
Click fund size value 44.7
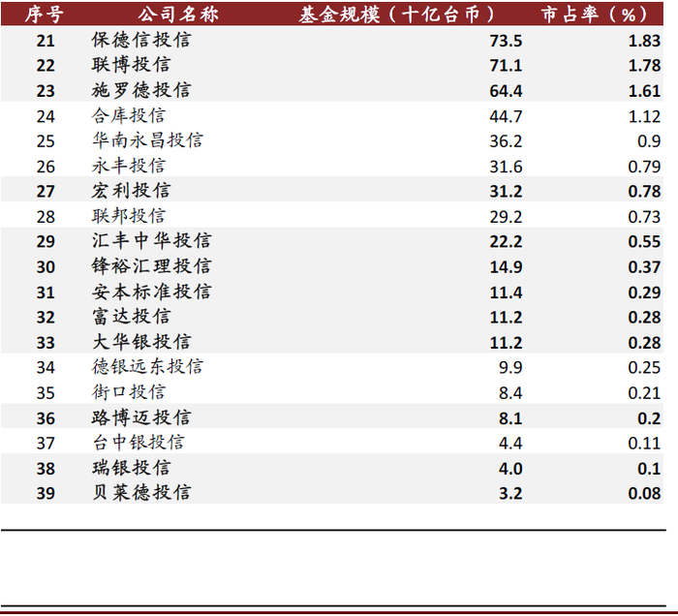point(506,116)
